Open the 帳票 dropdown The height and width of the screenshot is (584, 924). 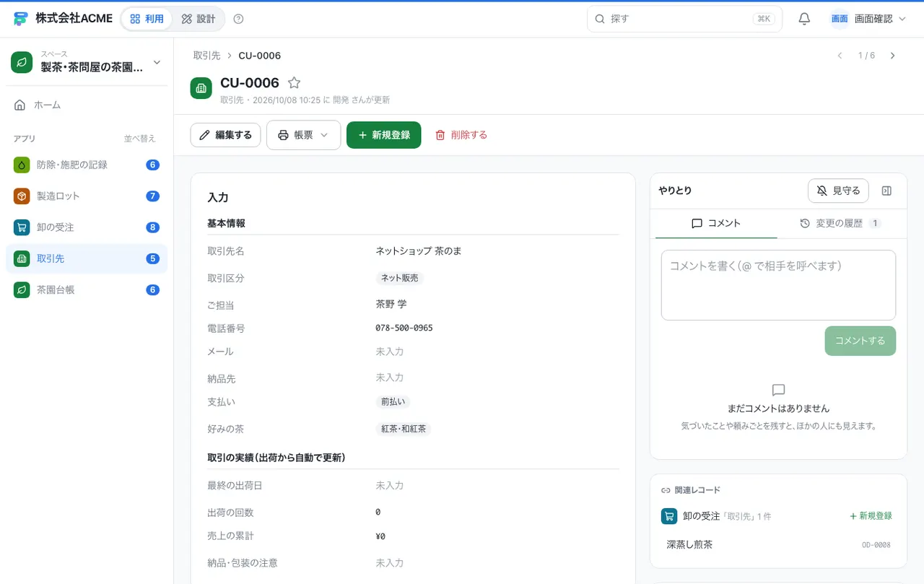click(303, 135)
